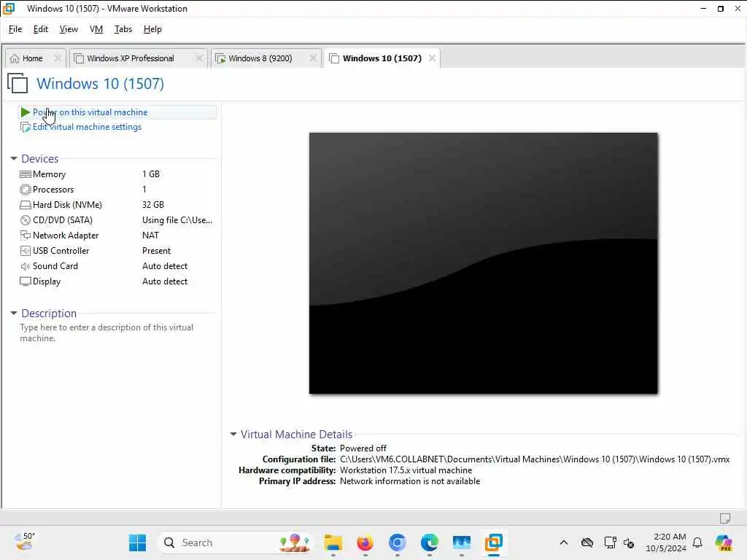Close the Windows XP Professional tab
Viewport: 747px width, 560px height.
point(199,58)
